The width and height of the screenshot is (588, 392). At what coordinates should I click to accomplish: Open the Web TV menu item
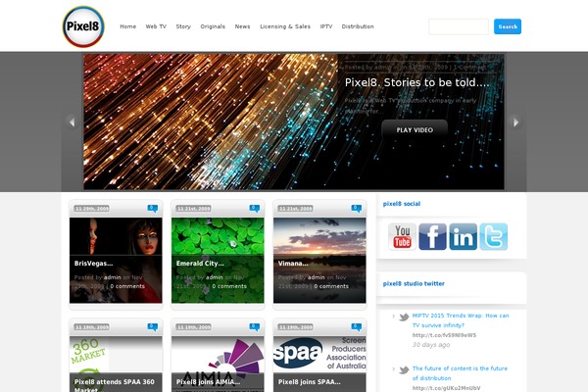coord(156,26)
